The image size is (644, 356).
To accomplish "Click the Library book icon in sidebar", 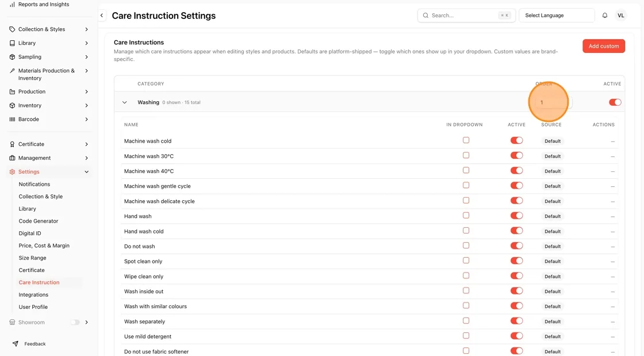I will click(12, 43).
